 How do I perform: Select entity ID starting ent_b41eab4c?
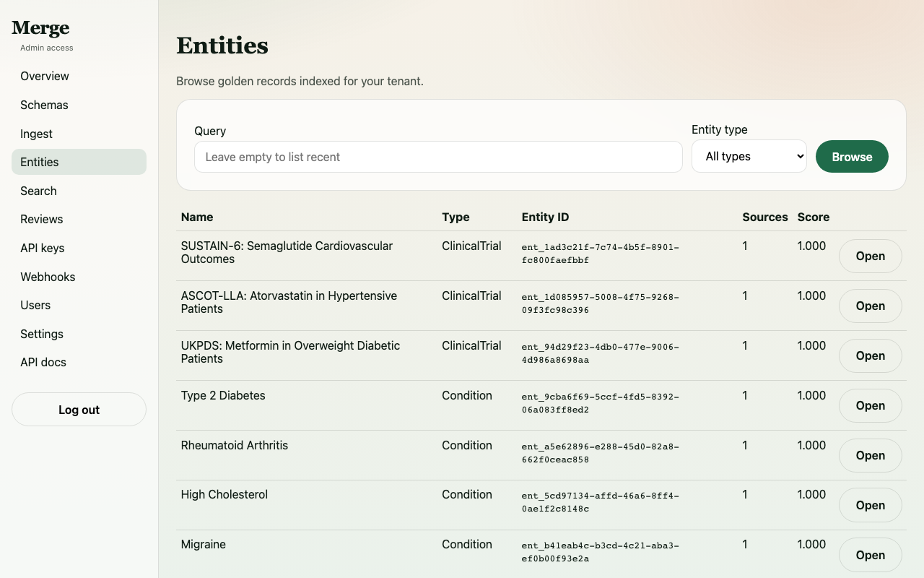click(x=601, y=552)
